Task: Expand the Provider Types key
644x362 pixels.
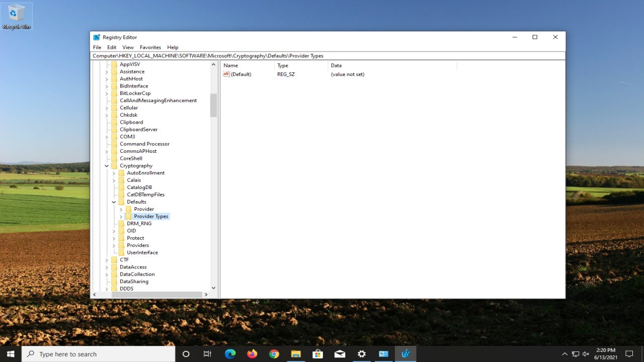Action: pyautogui.click(x=121, y=216)
